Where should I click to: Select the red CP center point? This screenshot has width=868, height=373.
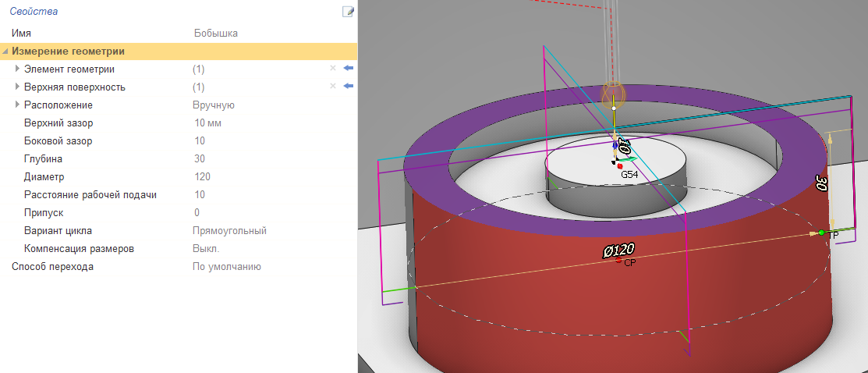click(x=618, y=261)
